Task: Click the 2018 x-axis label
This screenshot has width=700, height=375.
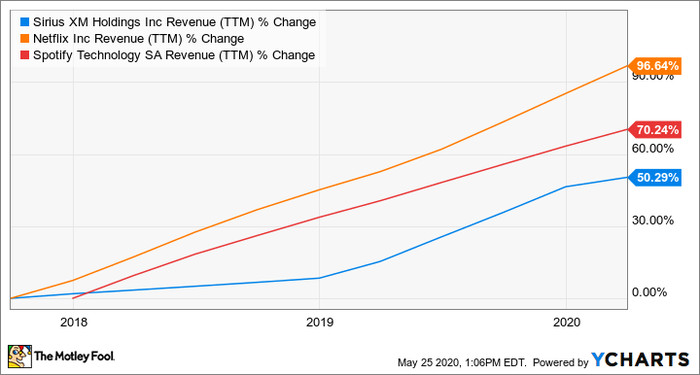Action: point(73,322)
